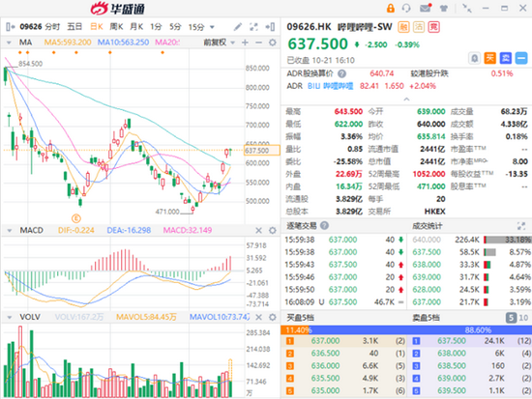Close the VOLV indicator panel
Viewport: 532px width, 399px height.
coord(258,317)
